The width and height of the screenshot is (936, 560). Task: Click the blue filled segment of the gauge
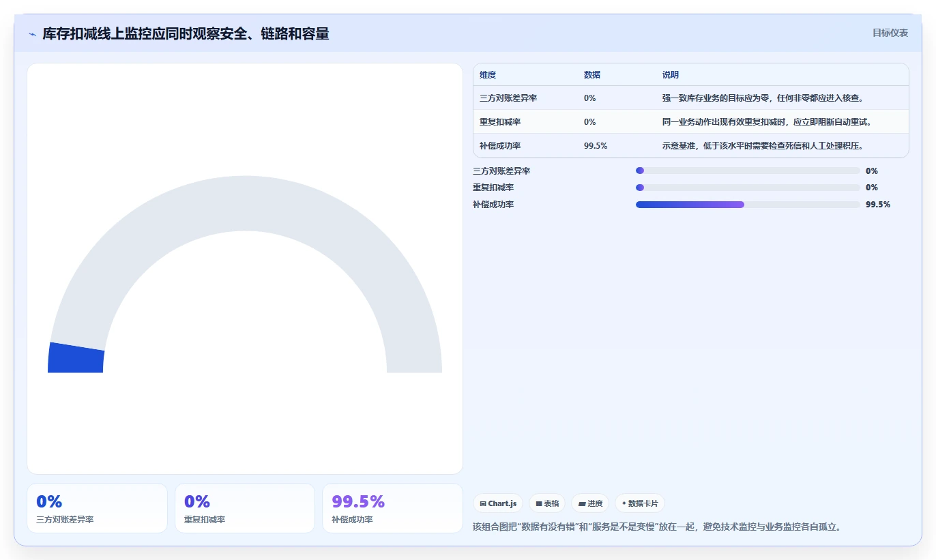click(x=76, y=357)
